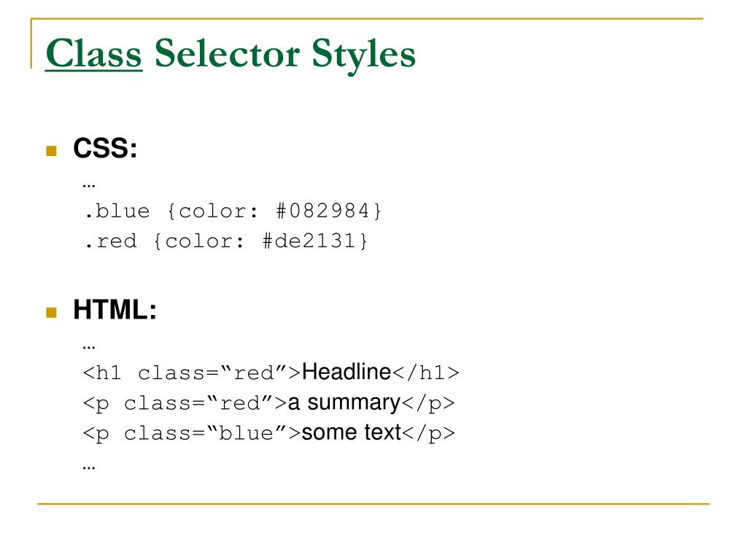Click the gold bullet next to HTML:

point(52,312)
